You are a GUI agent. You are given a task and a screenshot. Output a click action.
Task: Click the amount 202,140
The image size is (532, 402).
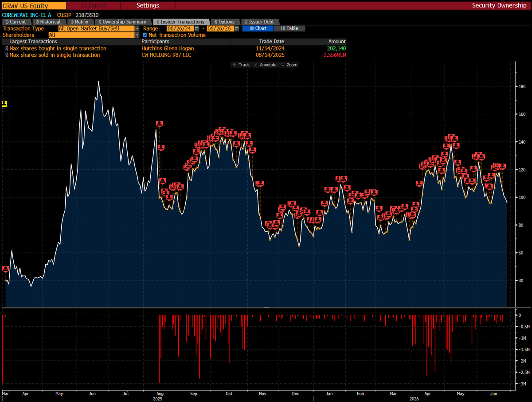[x=336, y=48]
